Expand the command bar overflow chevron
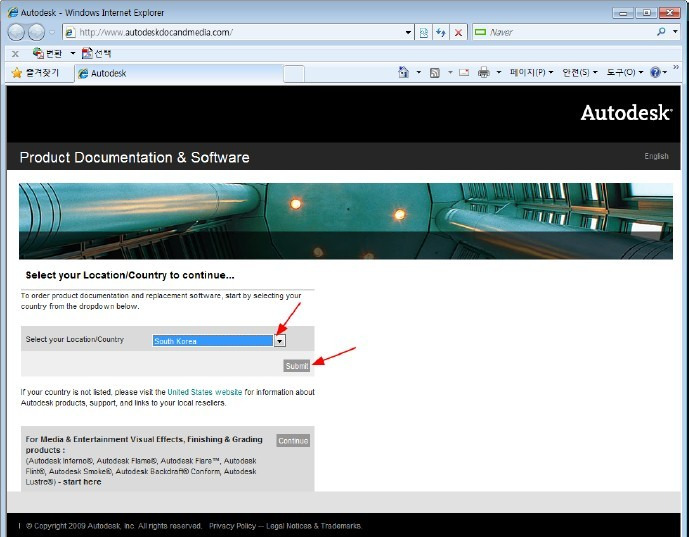The image size is (689, 537). pos(676,67)
